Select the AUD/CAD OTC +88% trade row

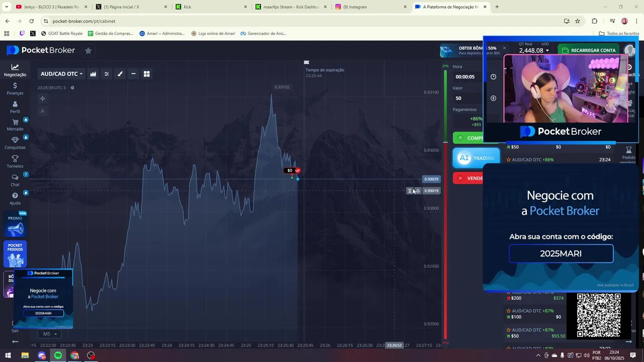coord(558,160)
